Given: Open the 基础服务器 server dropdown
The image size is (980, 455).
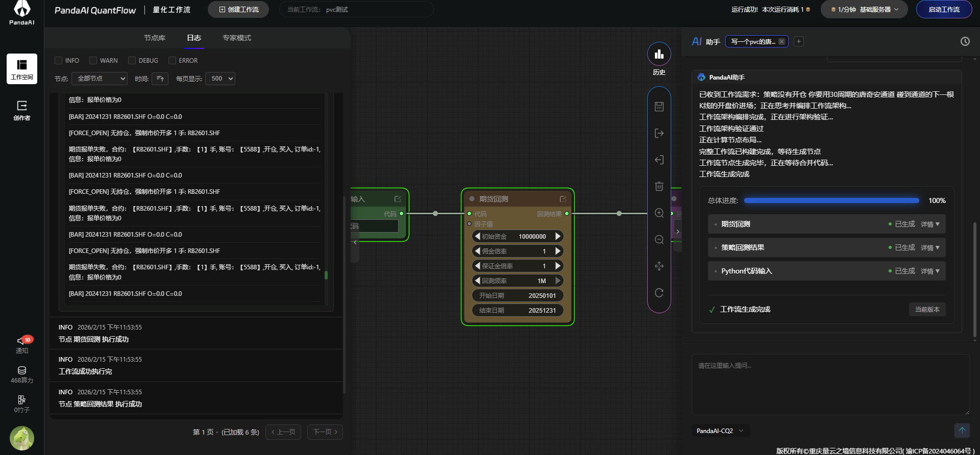Looking at the screenshot, I should [x=864, y=9].
